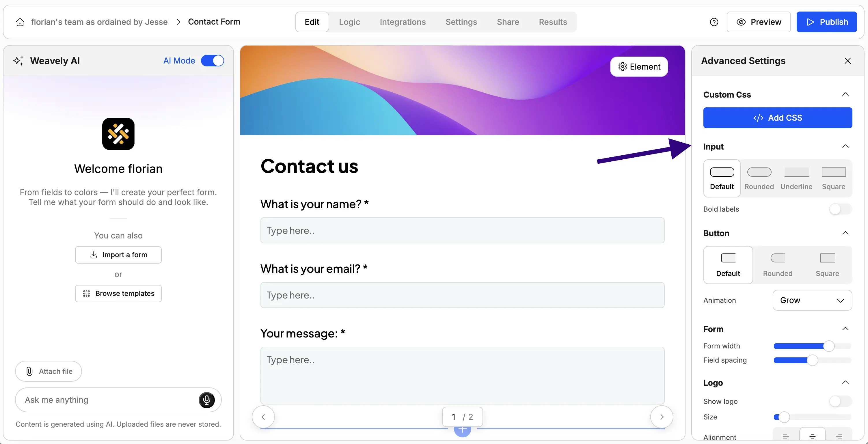Screen dimensions: 868x444
Task: Disable AI Mode toggle
Action: 213,61
